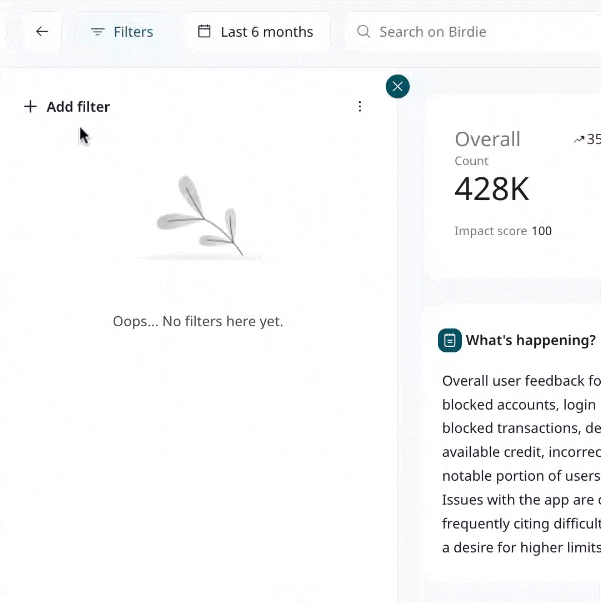
Task: Select the What's happening? heading
Action: pos(530,341)
